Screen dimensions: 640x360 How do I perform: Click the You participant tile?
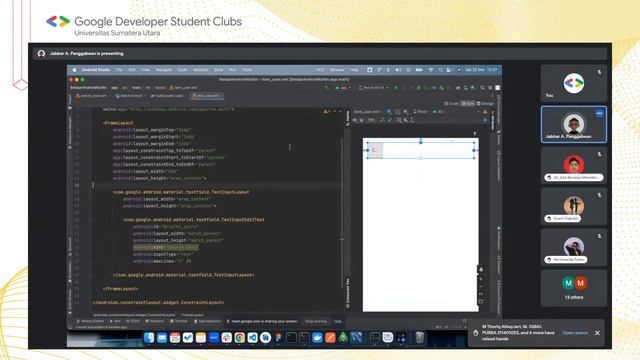coord(573,83)
